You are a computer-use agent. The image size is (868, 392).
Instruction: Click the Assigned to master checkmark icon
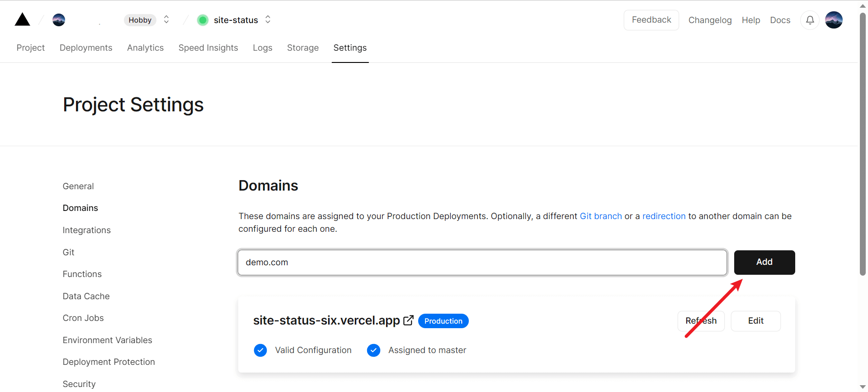point(373,350)
